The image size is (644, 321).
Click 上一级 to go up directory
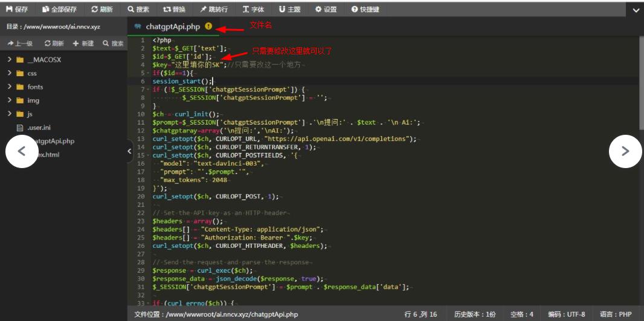tap(20, 44)
